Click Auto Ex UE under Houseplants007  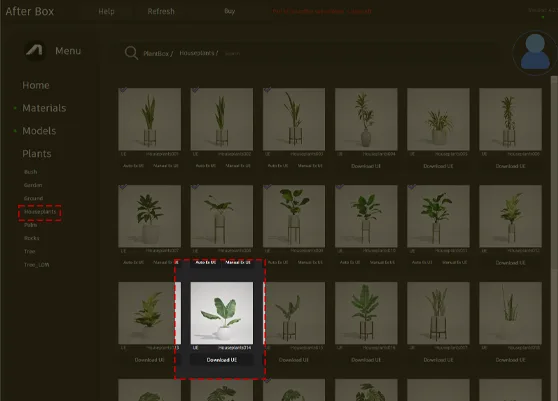133,262
